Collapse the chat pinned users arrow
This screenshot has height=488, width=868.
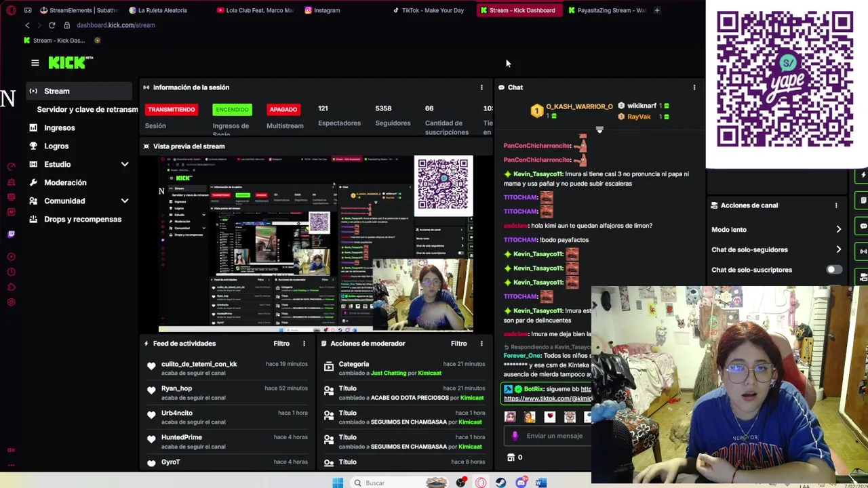coord(599,129)
